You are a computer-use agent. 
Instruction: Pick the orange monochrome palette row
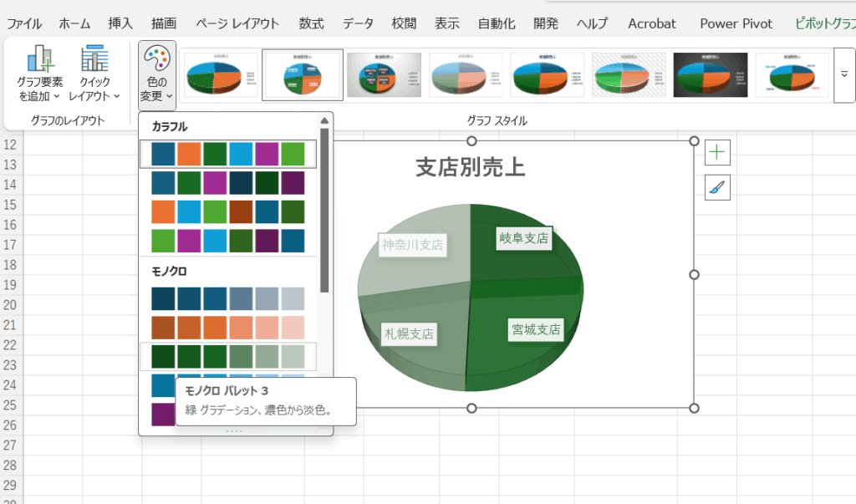227,327
